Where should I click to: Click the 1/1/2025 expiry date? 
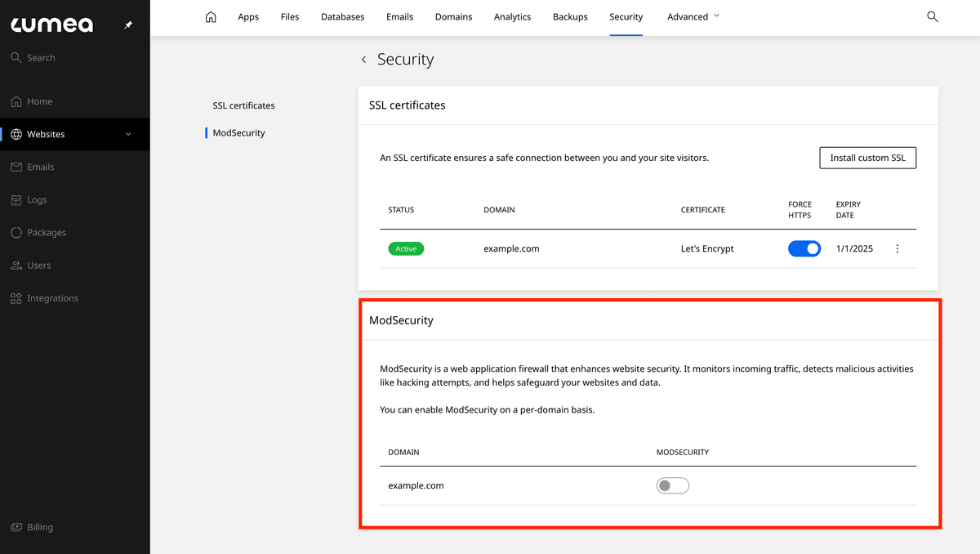pos(854,248)
